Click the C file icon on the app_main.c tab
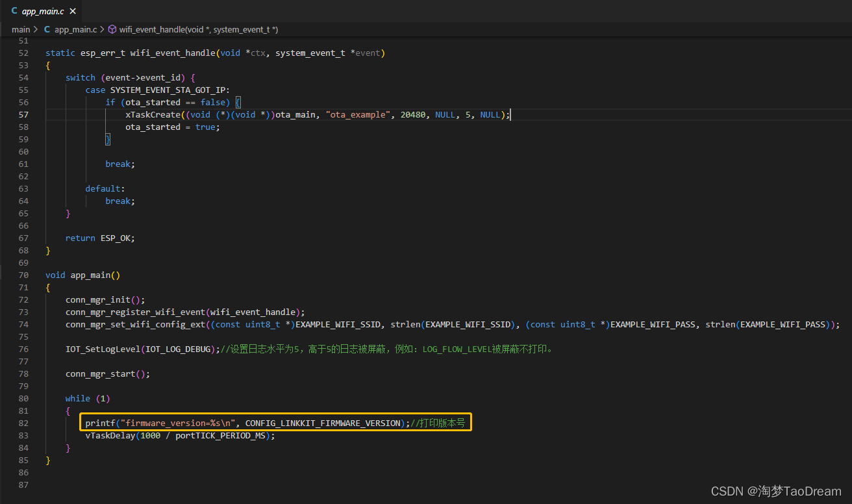The width and height of the screenshot is (852, 504). (14, 11)
